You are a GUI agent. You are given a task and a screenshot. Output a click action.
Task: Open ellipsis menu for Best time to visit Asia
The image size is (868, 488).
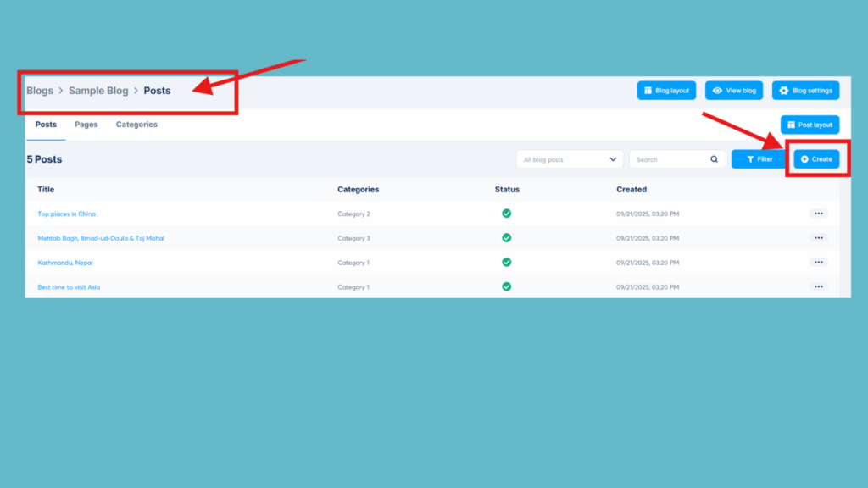[818, 286]
